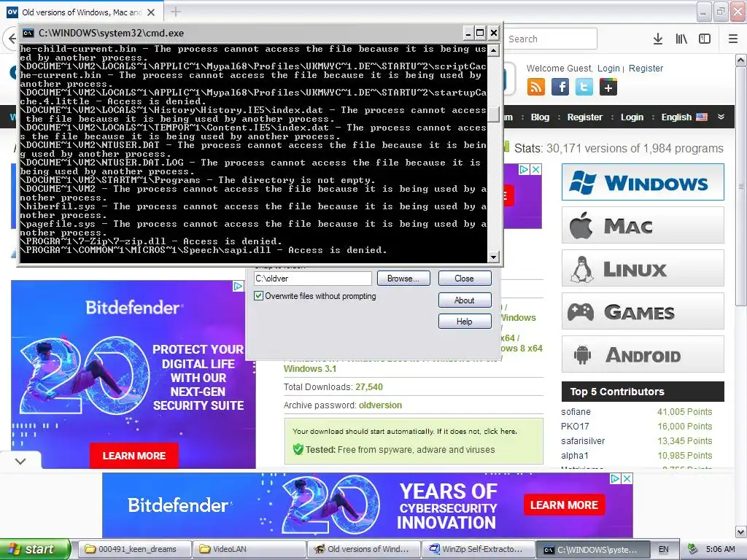Viewport: 747px width, 560px height.
Task: Select the Linux category banner
Action: pyautogui.click(x=643, y=268)
